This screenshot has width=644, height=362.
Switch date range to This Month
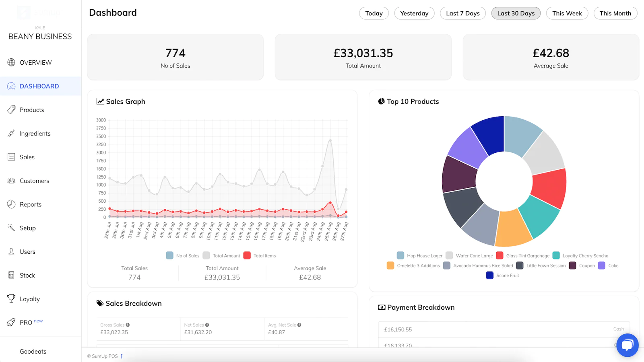click(x=615, y=13)
